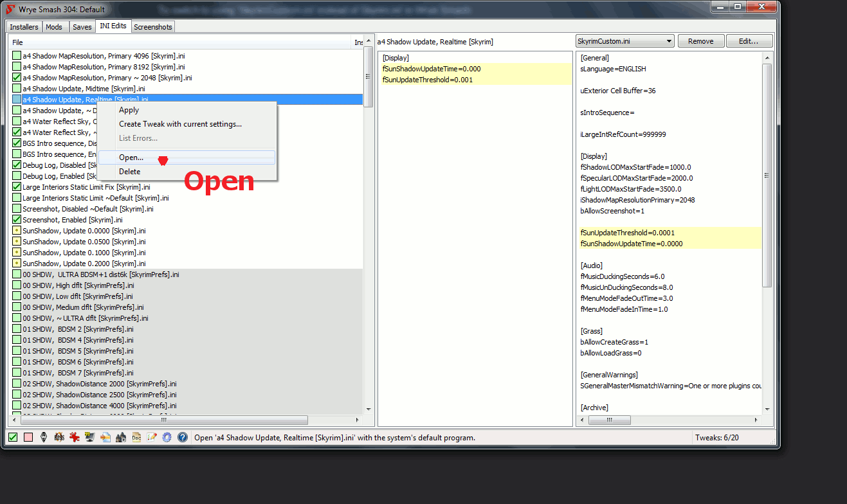Click the Tweaks: 6/20 status entry
The image size is (847, 504).
[x=716, y=438]
